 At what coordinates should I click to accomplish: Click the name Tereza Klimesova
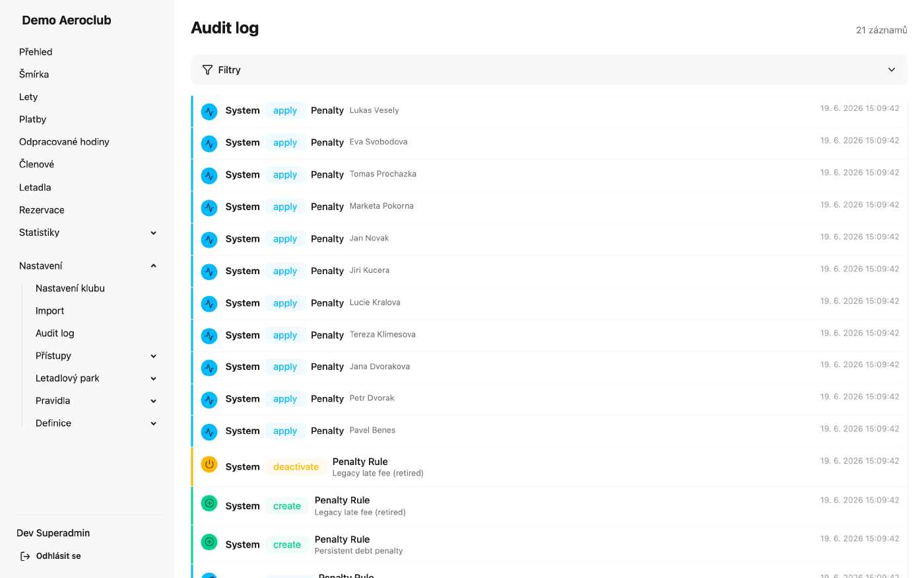click(x=382, y=335)
